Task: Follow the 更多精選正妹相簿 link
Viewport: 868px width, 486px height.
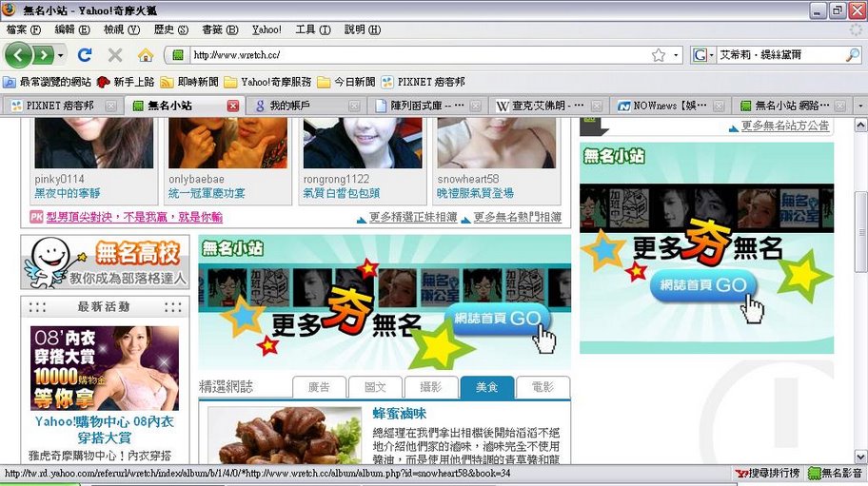Action: [413, 217]
